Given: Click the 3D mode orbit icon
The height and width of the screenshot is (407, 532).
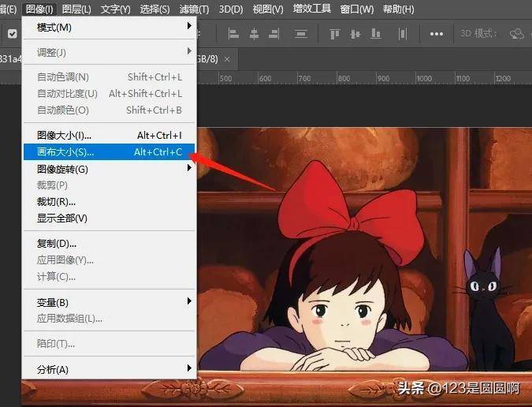Looking at the screenshot, I should (x=517, y=34).
